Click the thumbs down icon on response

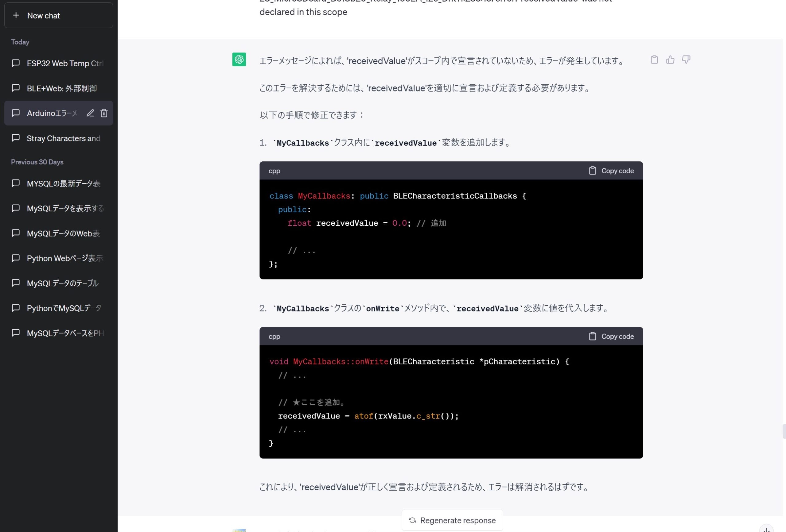pos(686,60)
